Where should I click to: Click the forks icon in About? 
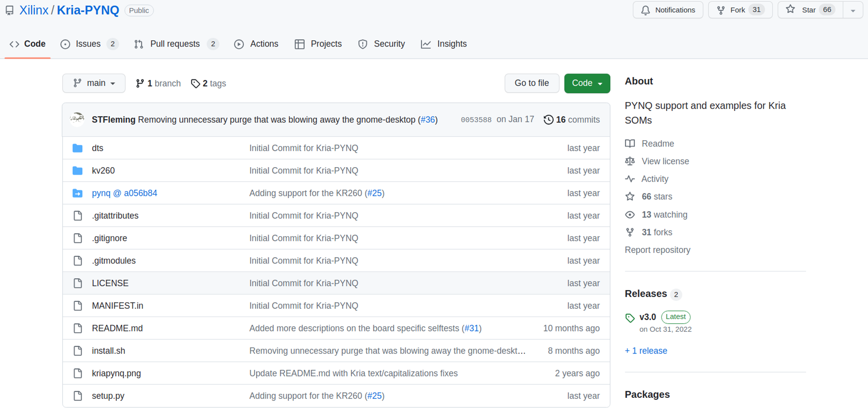click(x=630, y=232)
